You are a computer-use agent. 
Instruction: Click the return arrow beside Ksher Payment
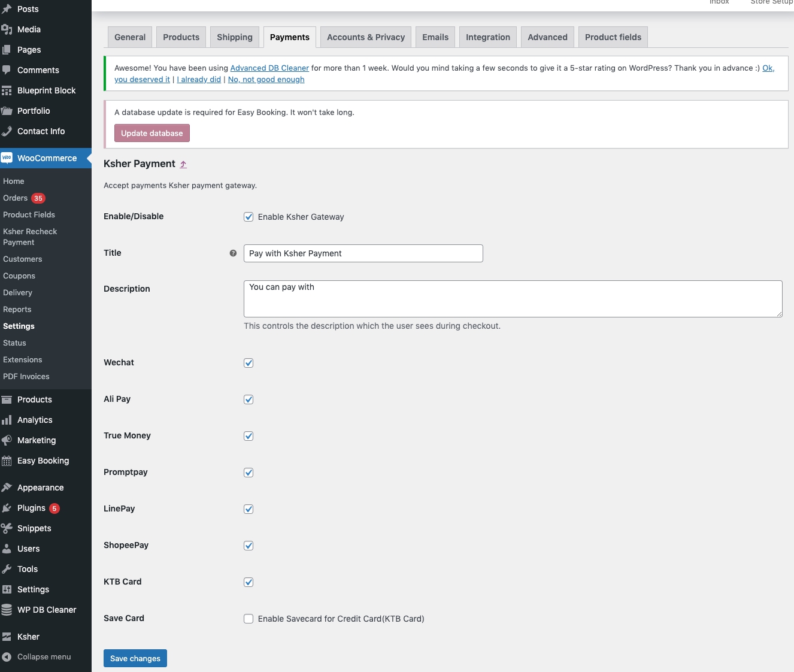(x=183, y=164)
